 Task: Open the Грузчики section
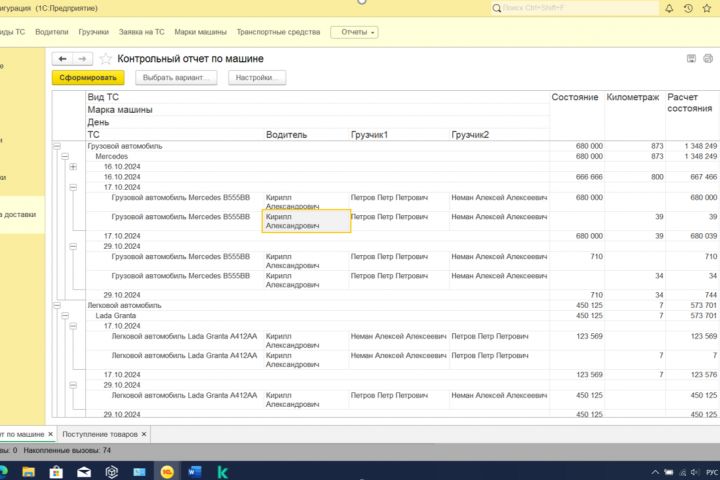coord(94,32)
